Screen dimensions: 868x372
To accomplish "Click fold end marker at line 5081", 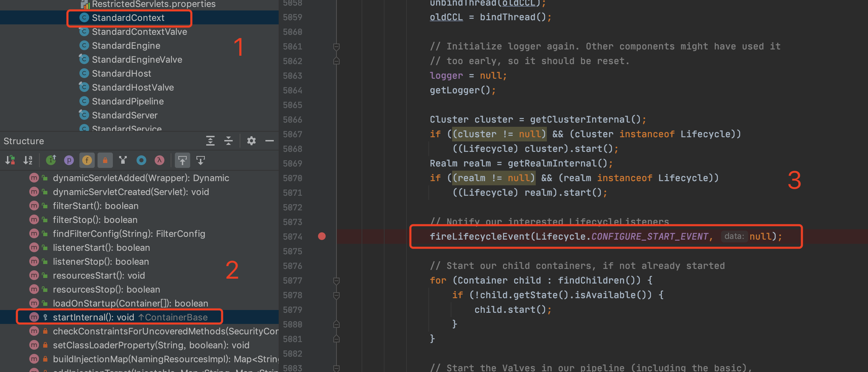I will coord(336,339).
